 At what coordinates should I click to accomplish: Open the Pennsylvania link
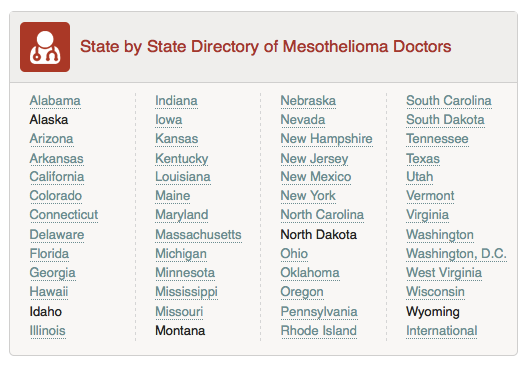point(319,312)
